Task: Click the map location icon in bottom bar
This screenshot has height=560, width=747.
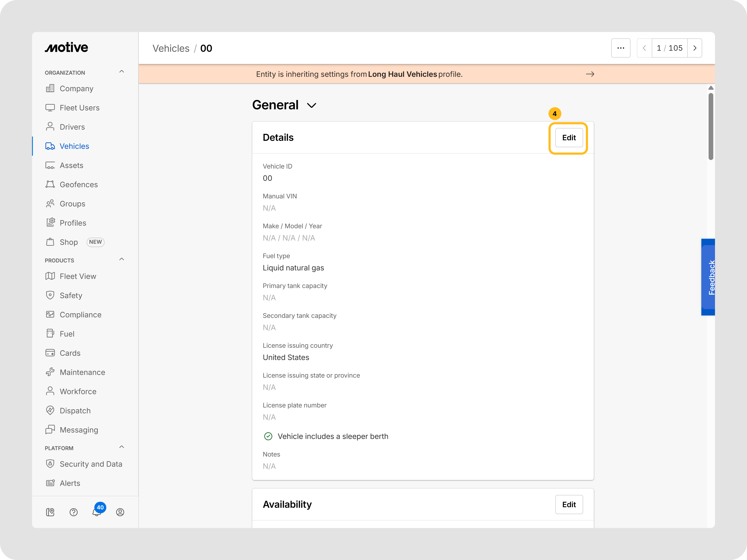Action: (x=50, y=512)
